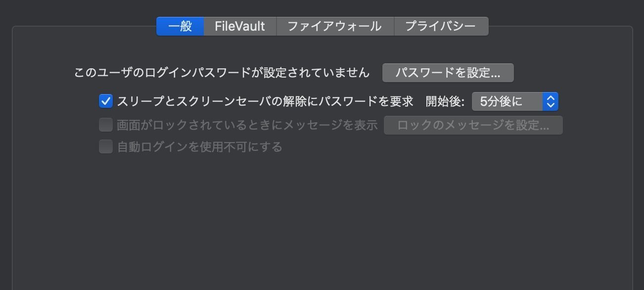Click the 画面がロックされているときにメッセージを表示 label text
This screenshot has width=644, height=290.
click(x=247, y=125)
